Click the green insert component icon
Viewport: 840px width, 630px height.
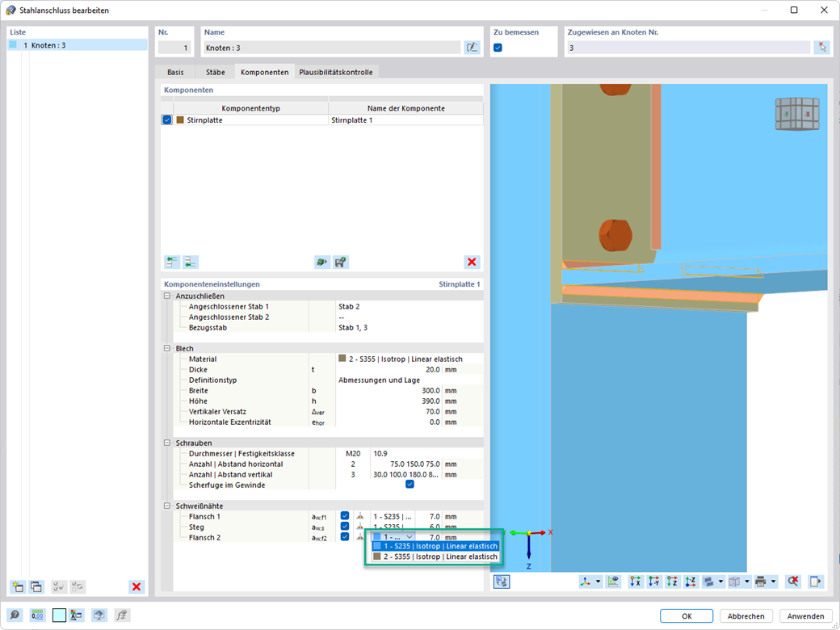coord(322,262)
